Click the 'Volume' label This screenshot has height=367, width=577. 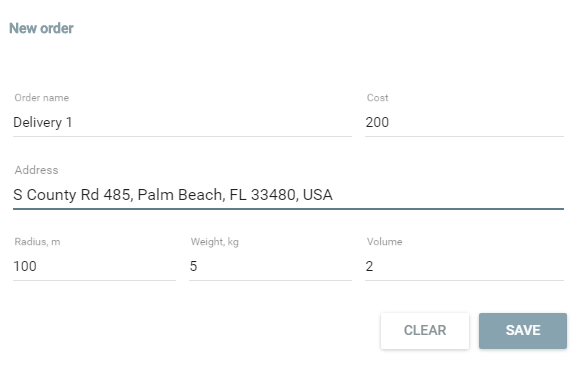tap(384, 241)
